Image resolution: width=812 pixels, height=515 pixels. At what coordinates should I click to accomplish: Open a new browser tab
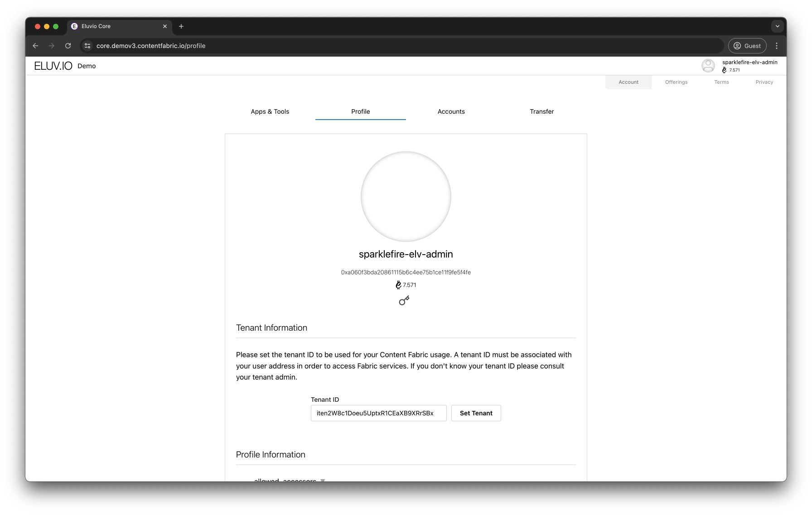(x=181, y=26)
